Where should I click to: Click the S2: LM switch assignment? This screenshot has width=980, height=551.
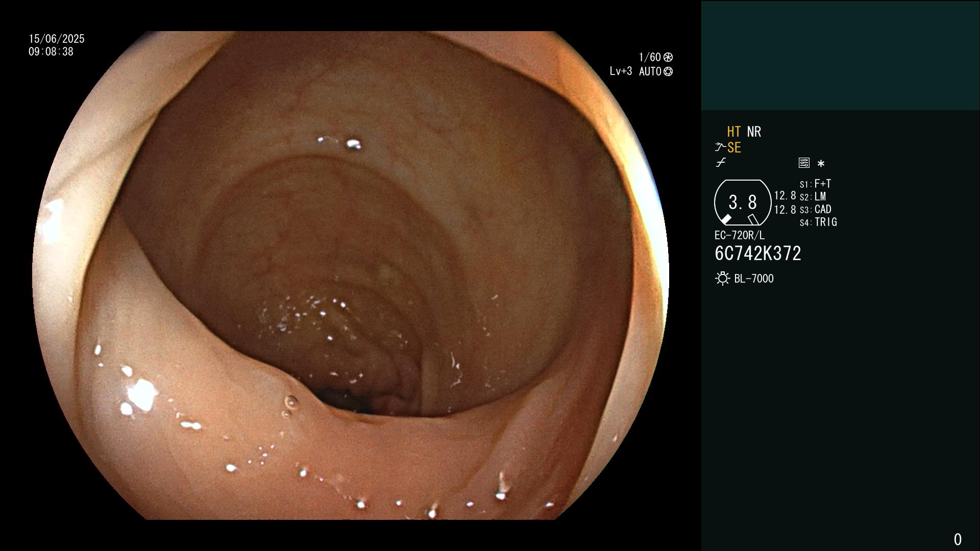[x=813, y=196]
